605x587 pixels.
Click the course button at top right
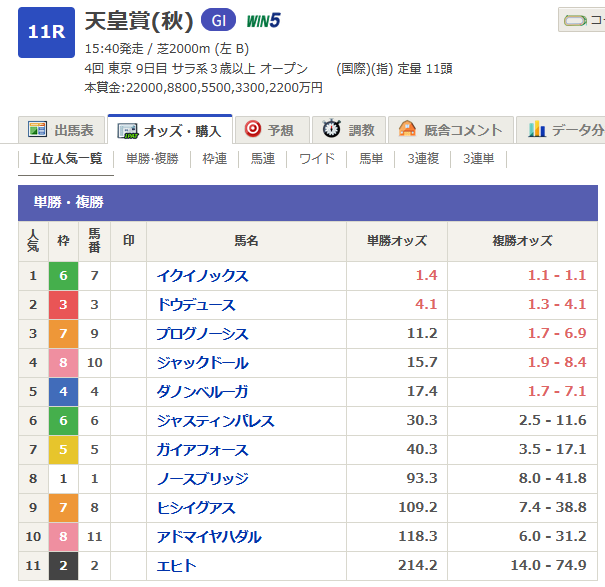click(x=582, y=20)
